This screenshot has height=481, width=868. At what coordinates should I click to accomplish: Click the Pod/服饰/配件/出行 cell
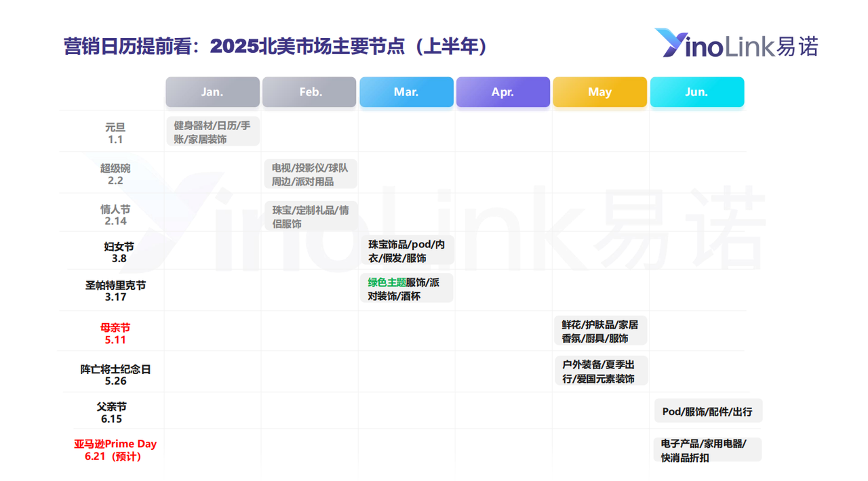(x=708, y=411)
